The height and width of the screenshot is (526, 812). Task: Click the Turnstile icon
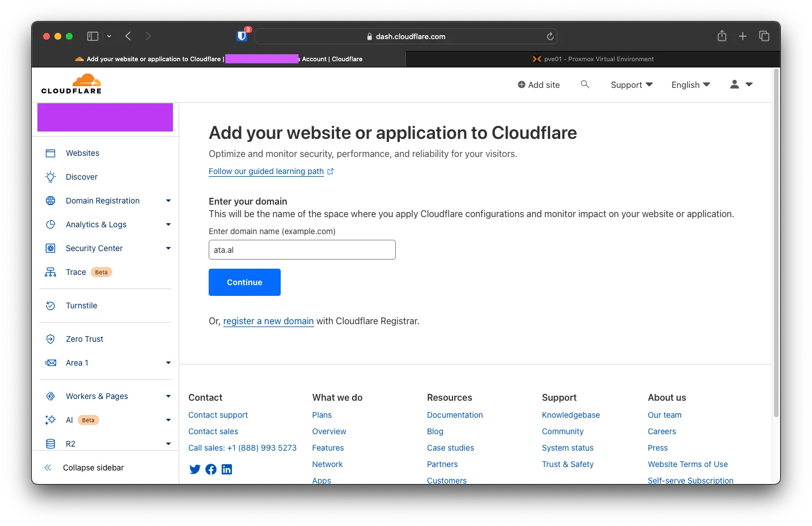click(50, 306)
